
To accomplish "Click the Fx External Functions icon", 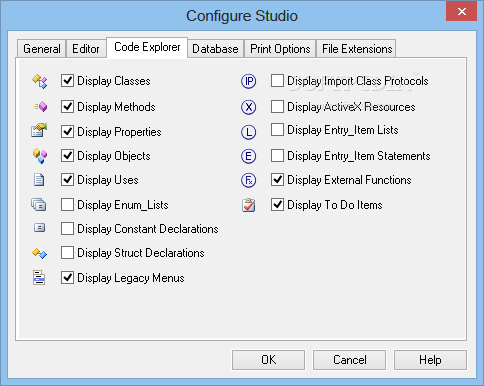I will pos(249,180).
